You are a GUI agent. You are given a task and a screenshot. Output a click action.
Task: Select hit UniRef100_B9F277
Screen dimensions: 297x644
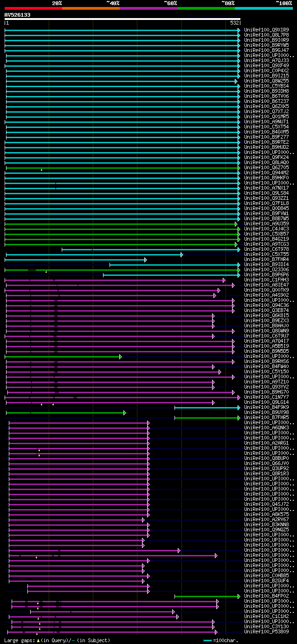pyautogui.click(x=266, y=137)
